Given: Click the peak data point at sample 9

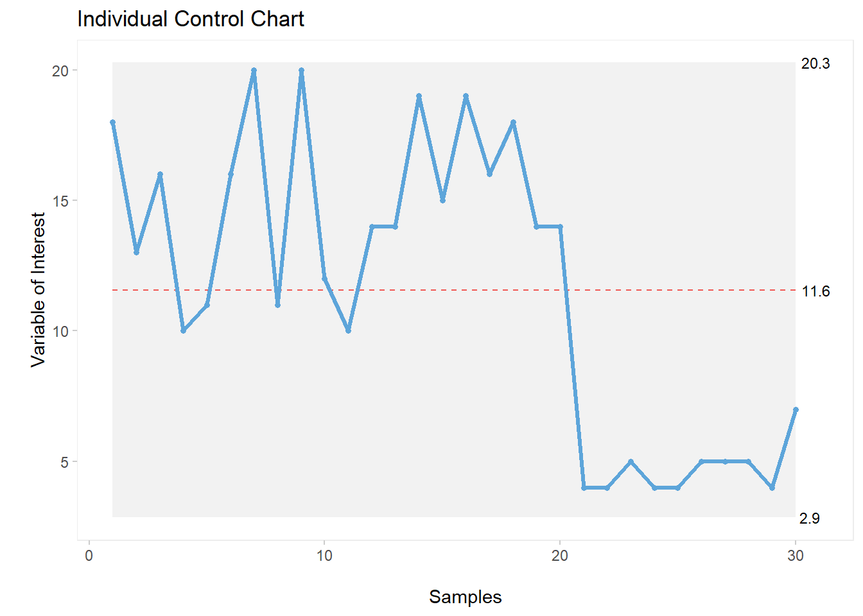Looking at the screenshot, I should tap(301, 70).
